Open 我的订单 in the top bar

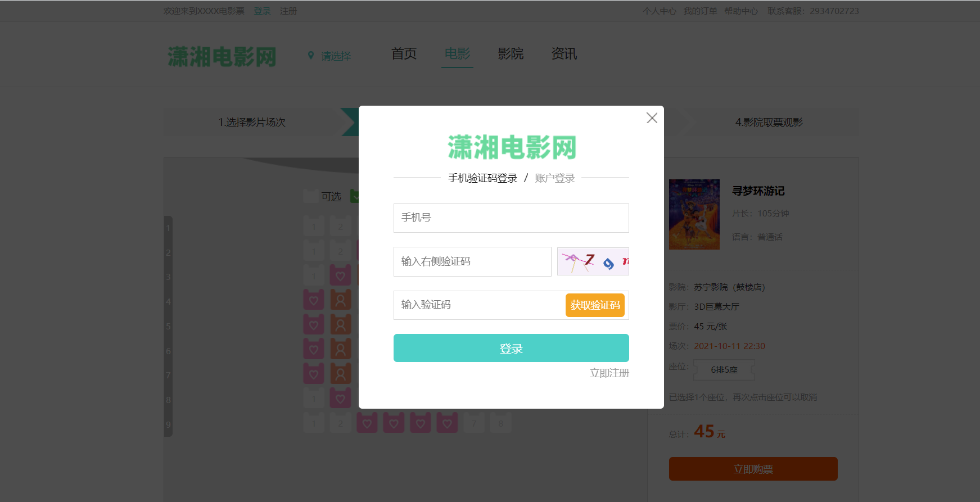(x=700, y=11)
